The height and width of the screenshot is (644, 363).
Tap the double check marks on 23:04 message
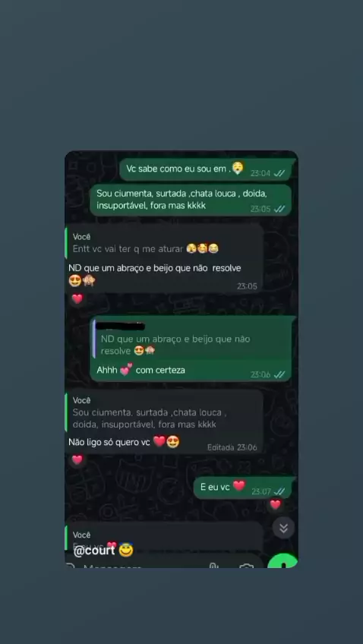pyautogui.click(x=279, y=173)
